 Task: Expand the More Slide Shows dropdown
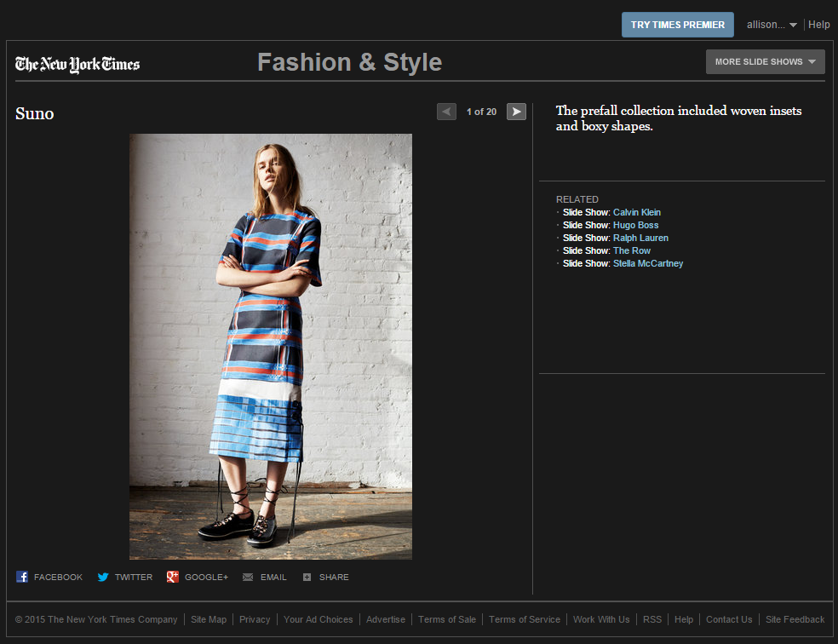pyautogui.click(x=766, y=62)
